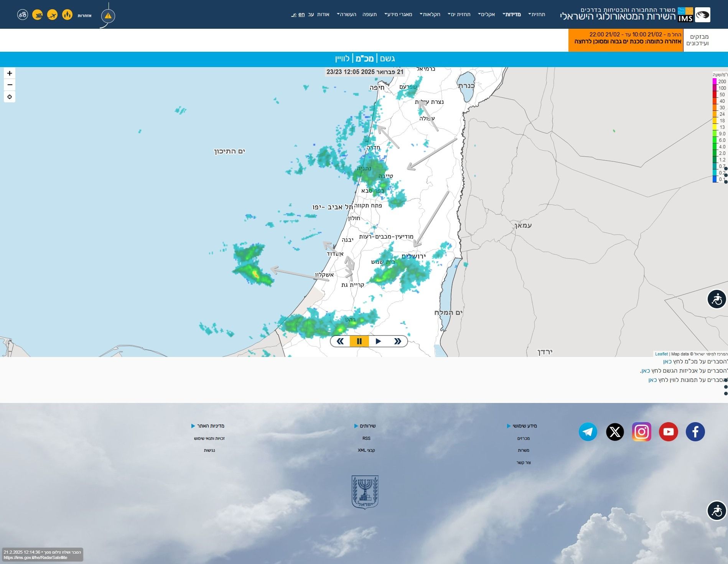Open the נגישות footer link
This screenshot has width=728, height=564.
coord(209,450)
